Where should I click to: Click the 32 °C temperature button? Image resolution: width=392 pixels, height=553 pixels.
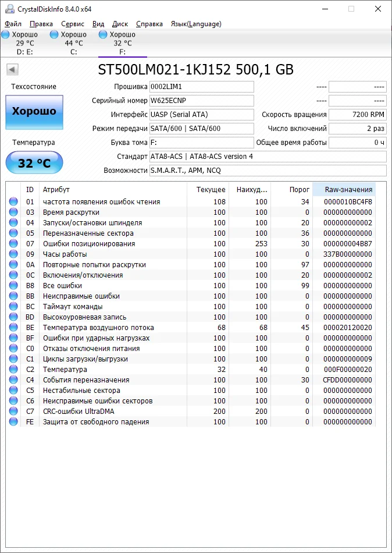(34, 163)
